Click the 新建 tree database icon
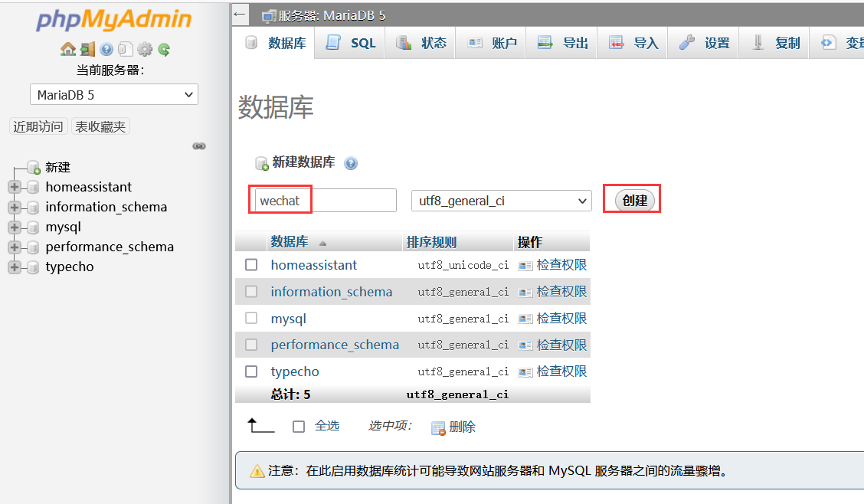The image size is (864, 504). (34, 167)
